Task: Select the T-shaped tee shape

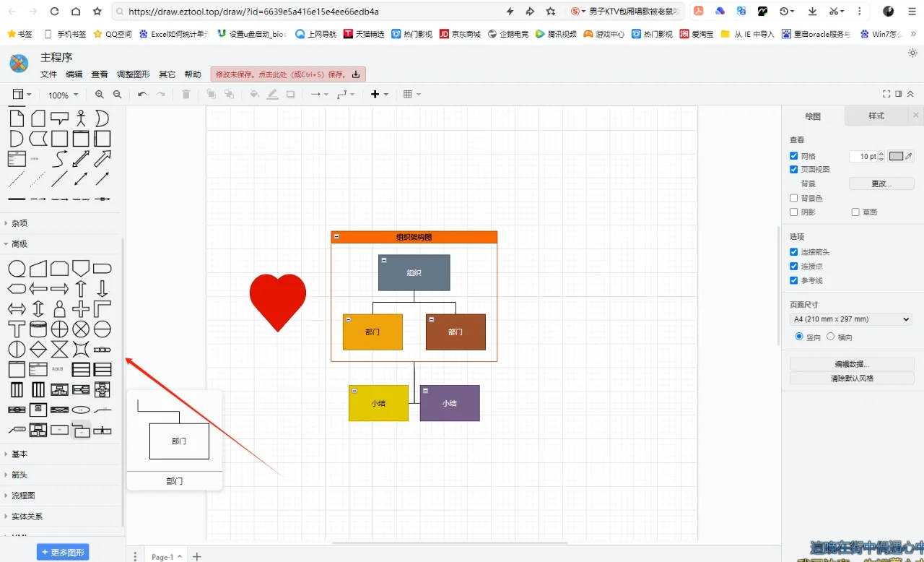Action: (x=17, y=329)
